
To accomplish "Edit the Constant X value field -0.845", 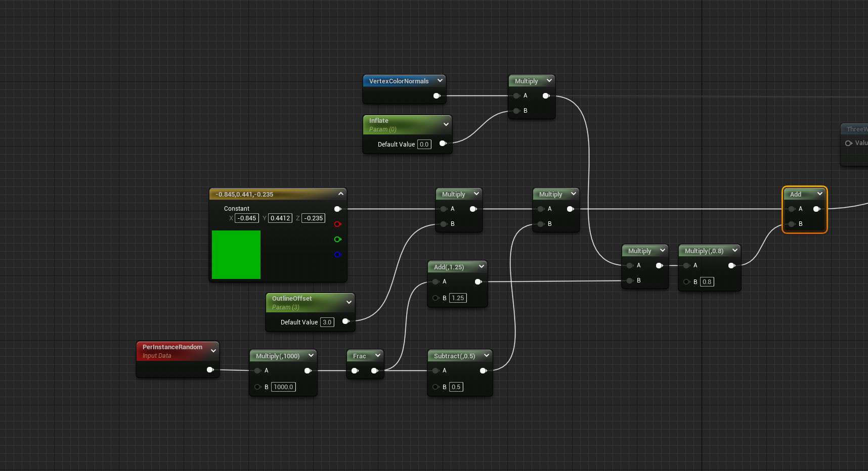I will 247,218.
